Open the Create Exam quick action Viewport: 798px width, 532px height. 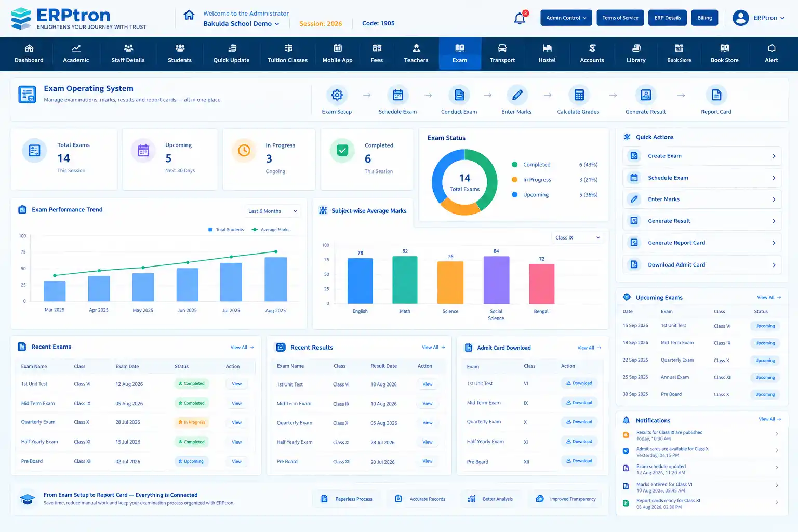702,156
